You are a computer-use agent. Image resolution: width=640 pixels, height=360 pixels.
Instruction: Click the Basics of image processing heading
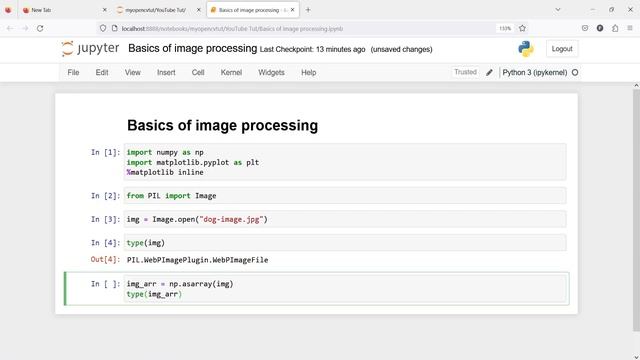coord(222,125)
